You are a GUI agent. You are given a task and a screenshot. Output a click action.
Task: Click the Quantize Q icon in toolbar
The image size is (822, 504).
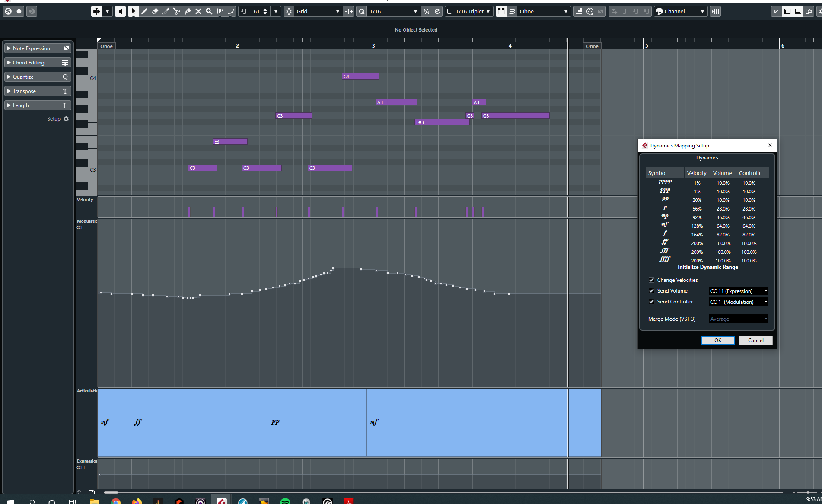pyautogui.click(x=362, y=11)
